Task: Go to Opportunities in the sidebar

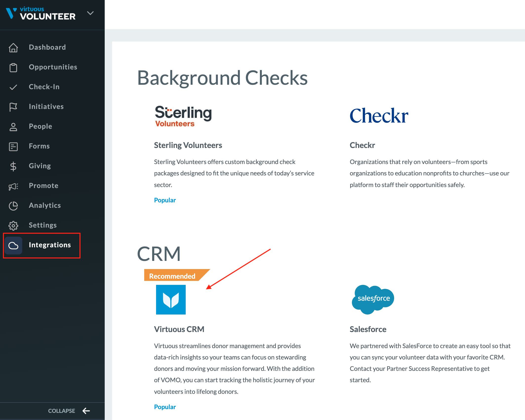Action: [53, 67]
